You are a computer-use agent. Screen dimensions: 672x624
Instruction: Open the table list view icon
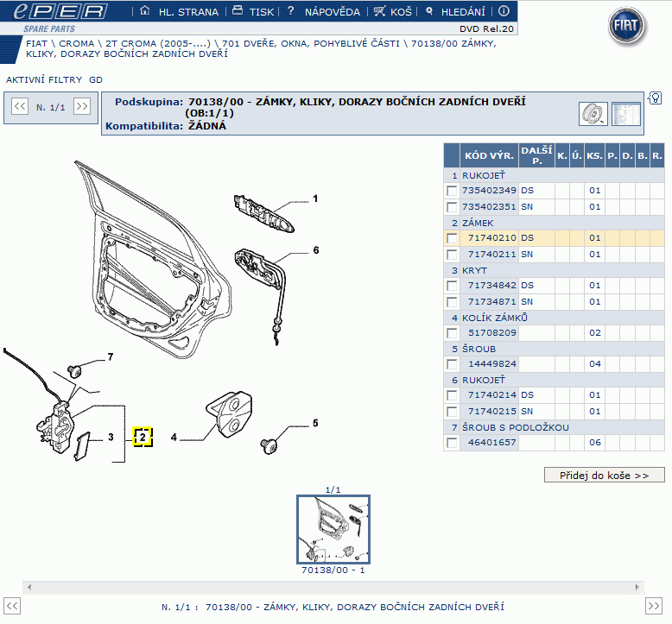point(624,113)
